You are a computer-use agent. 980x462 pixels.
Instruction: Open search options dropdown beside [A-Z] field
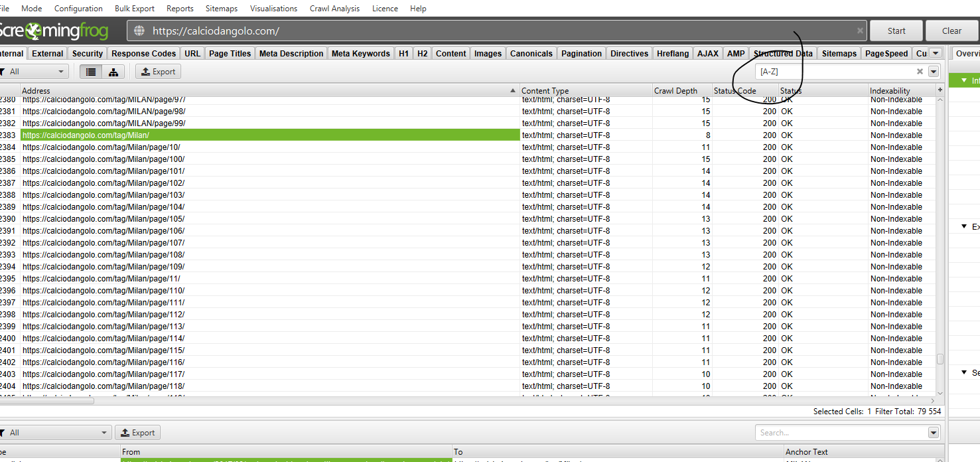934,72
